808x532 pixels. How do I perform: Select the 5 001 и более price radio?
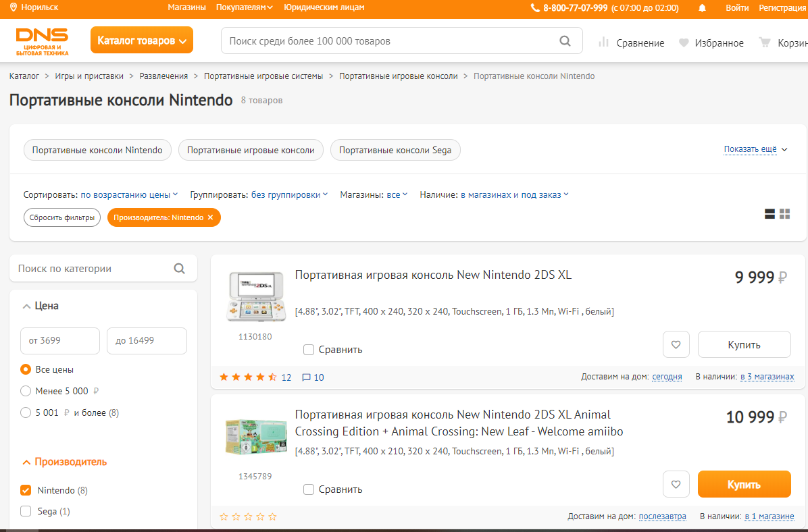[26, 413]
